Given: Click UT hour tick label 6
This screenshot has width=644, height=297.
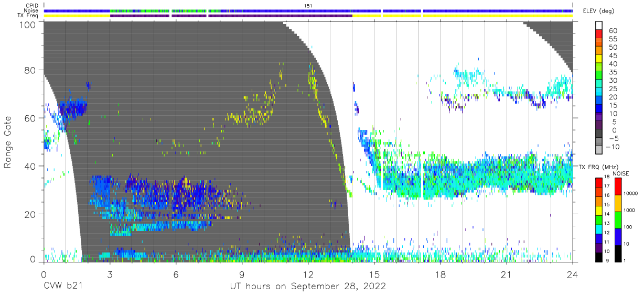Looking at the screenshot, I should click(176, 274).
